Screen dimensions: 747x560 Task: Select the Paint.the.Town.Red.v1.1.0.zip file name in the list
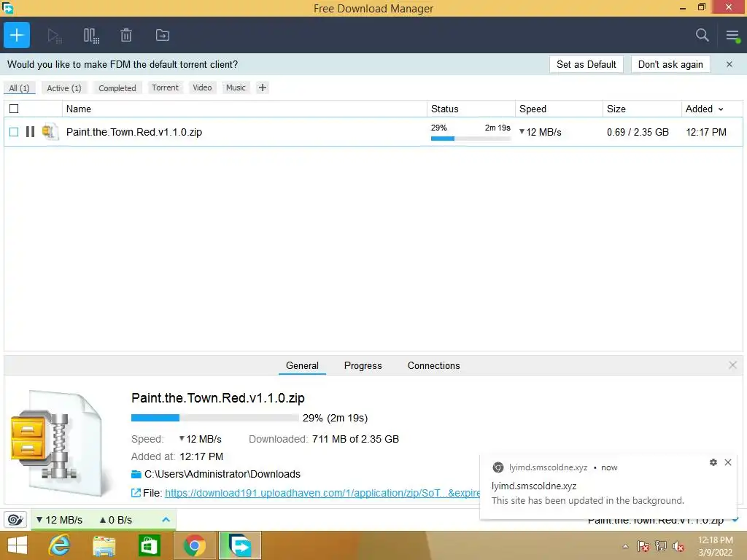[x=134, y=132]
